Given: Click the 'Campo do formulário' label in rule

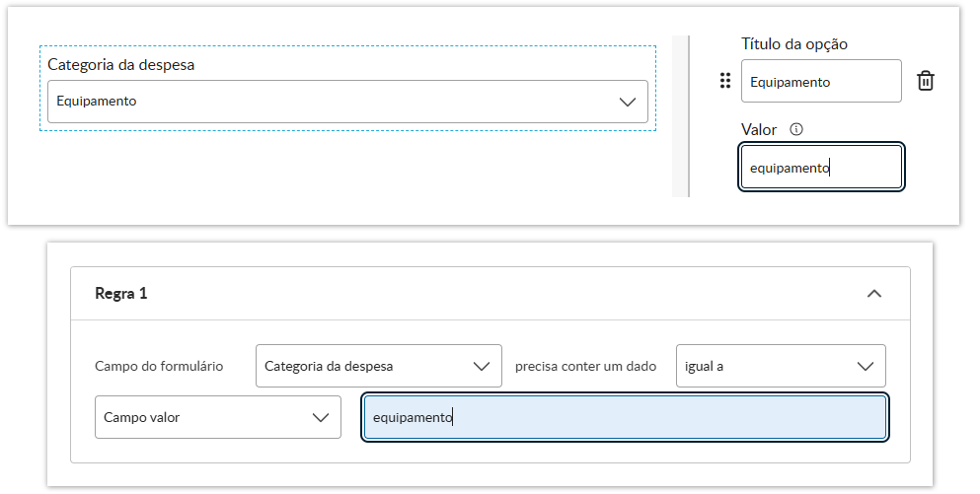Looking at the screenshot, I should tap(159, 366).
